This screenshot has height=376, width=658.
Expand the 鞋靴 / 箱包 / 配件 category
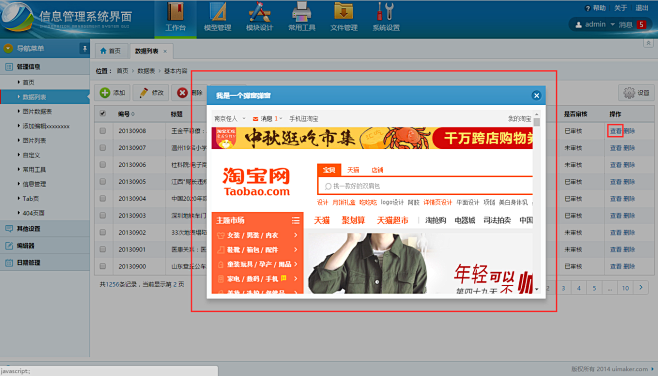tap(257, 250)
